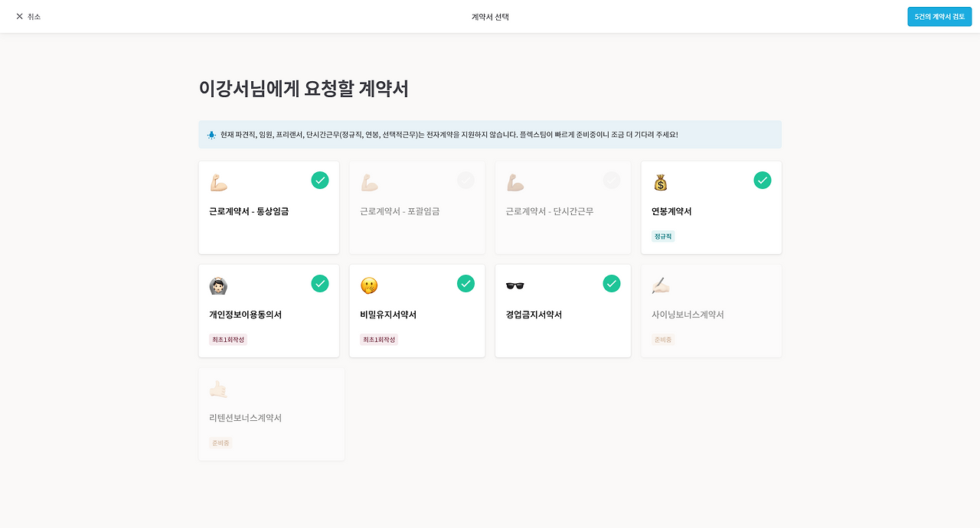Select the 경업금지서약서 title text
980x528 pixels.
coord(534,315)
